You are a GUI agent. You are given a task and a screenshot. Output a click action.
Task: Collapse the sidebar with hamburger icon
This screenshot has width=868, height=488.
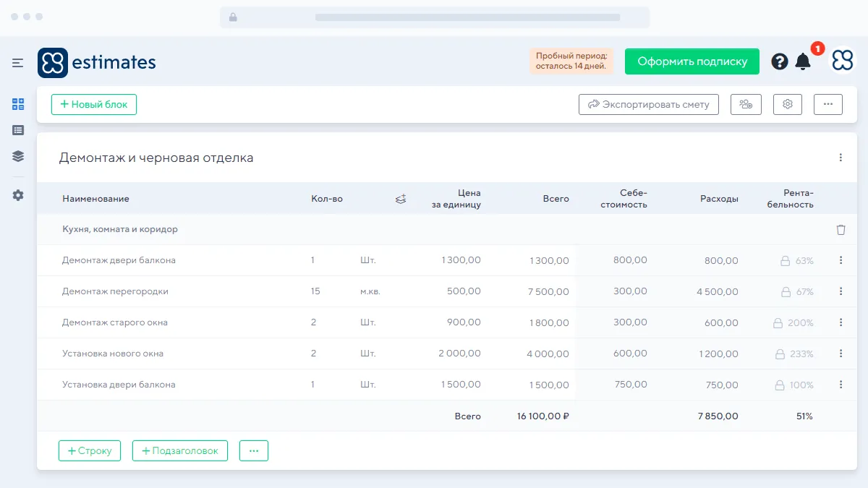coord(18,63)
